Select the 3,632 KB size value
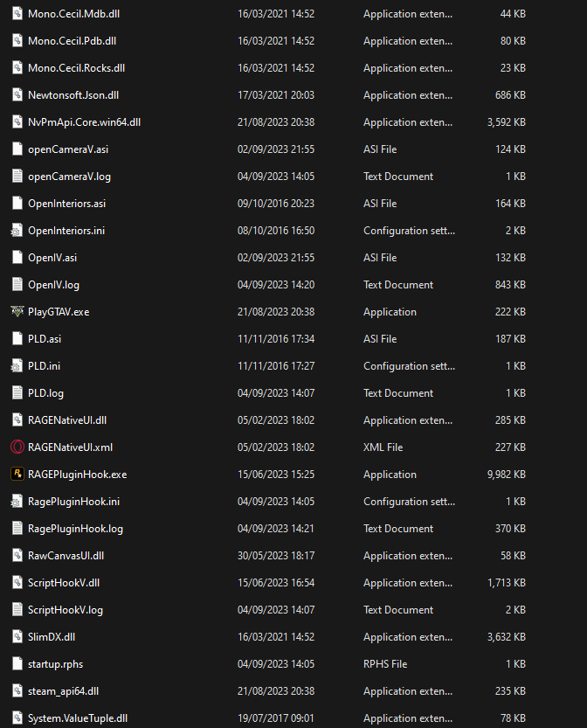 507,637
